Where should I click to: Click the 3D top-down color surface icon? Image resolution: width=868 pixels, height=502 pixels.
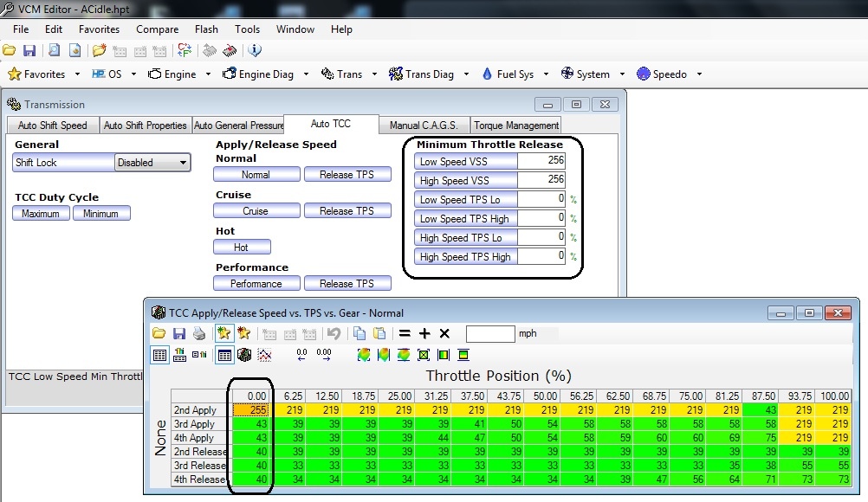tap(364, 355)
